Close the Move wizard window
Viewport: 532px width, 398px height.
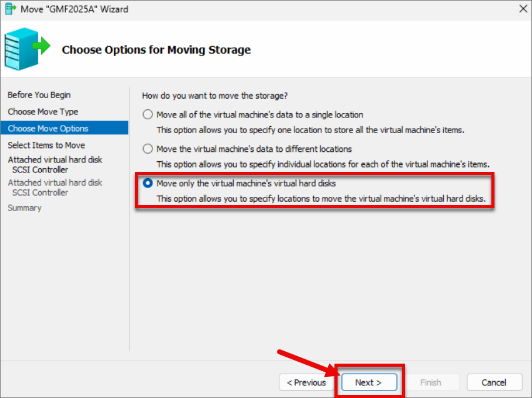coord(523,9)
